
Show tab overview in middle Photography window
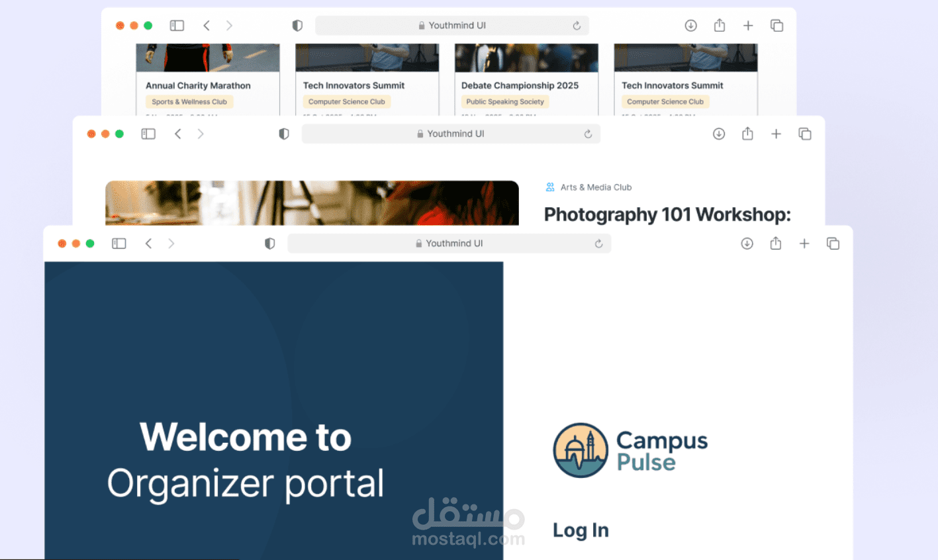pyautogui.click(x=805, y=134)
